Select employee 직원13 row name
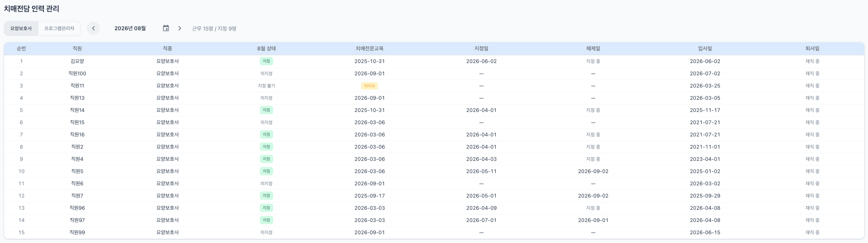 (77, 98)
